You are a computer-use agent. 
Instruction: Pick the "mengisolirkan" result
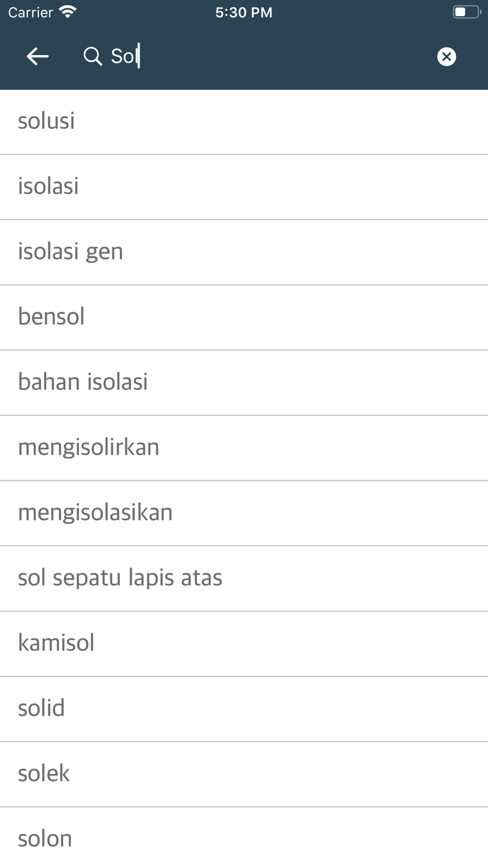[244, 448]
